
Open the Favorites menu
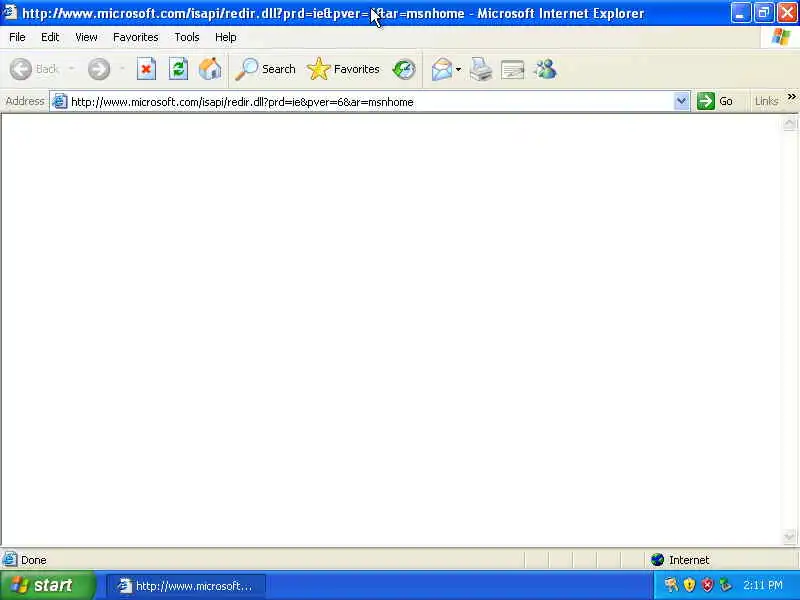pyautogui.click(x=136, y=37)
